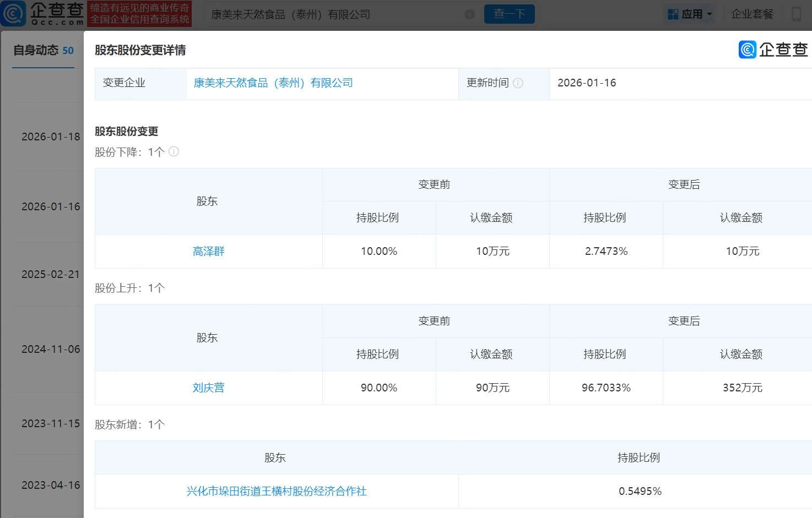Viewport: 812px width, 518px height.
Task: Switch to the 自身动态 tab
Action: 44,51
